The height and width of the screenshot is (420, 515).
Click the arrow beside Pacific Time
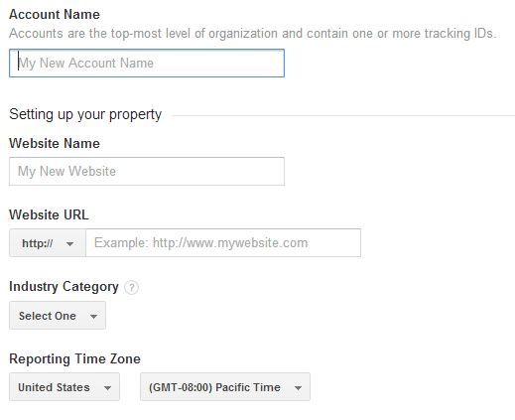[x=298, y=388]
